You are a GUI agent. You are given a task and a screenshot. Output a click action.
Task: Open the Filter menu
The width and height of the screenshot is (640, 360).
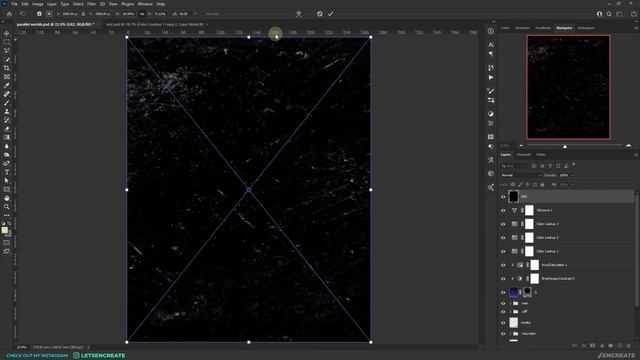(x=91, y=4)
